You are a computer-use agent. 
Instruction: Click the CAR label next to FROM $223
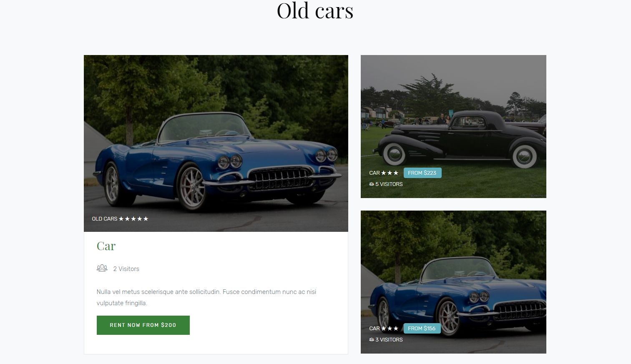pos(375,173)
